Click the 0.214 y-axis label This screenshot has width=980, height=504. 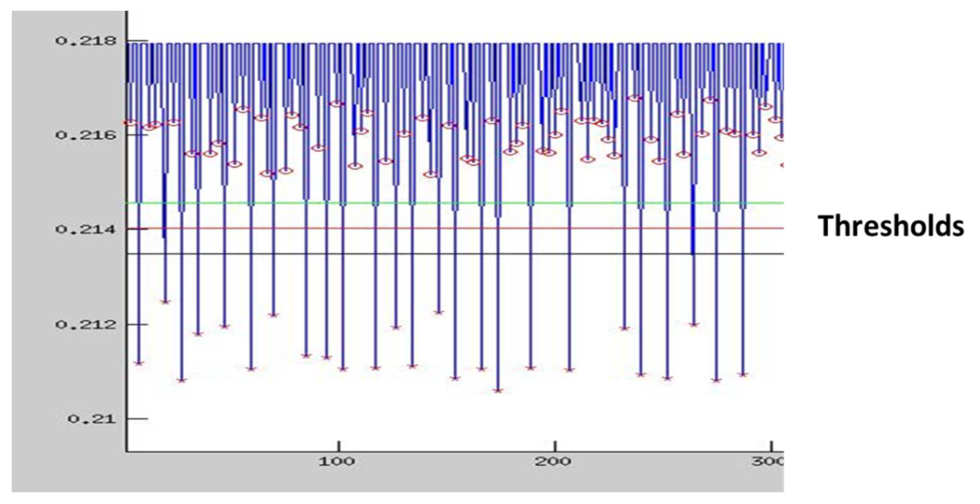(86, 230)
